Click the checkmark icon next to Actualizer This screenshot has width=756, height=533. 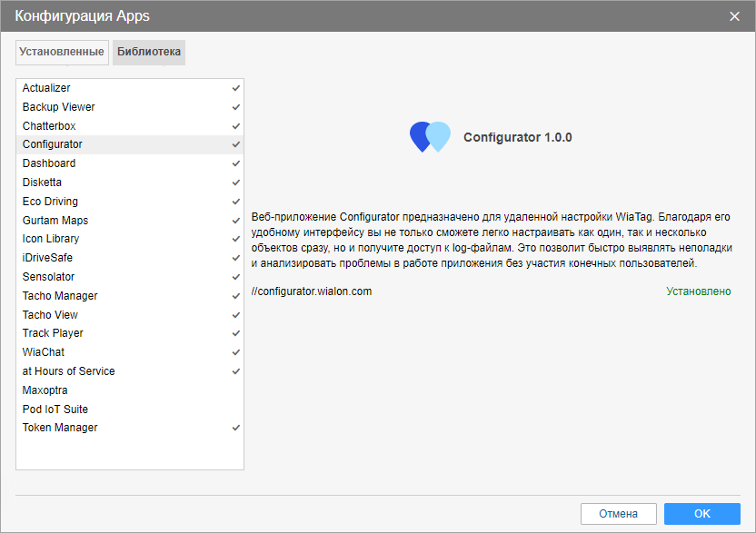tap(235, 88)
